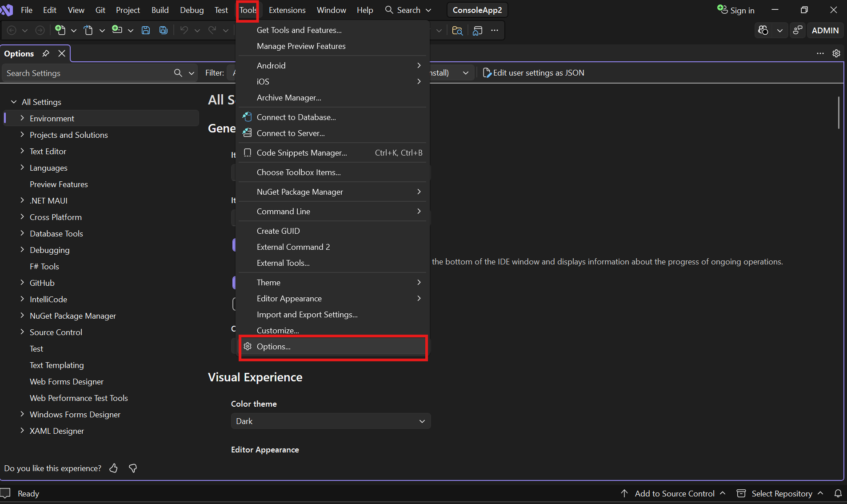Viewport: 847px width, 504px height.
Task: Click the Navigate Backward arrow icon
Action: (12, 30)
